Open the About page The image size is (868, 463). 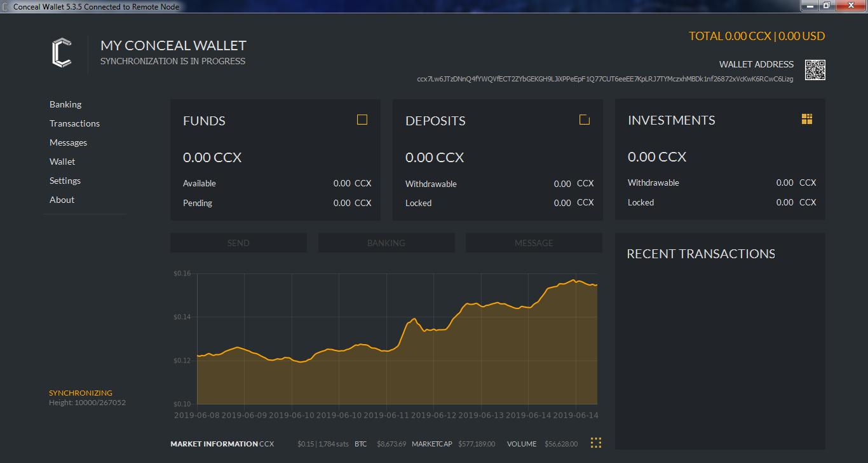(62, 200)
